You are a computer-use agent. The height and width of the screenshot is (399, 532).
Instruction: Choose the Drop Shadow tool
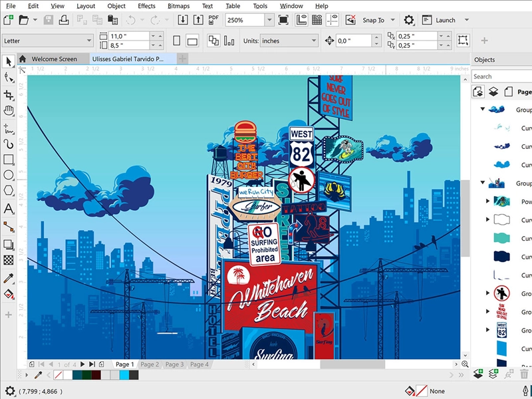9,244
